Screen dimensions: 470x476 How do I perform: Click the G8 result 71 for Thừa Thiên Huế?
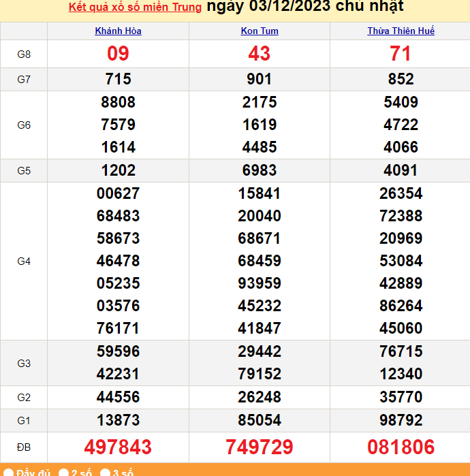[401, 54]
